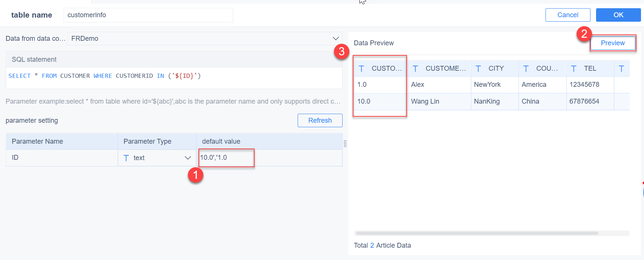Image resolution: width=644 pixels, height=260 pixels.
Task: Grab the panel splitter handle dots
Action: coord(345,144)
